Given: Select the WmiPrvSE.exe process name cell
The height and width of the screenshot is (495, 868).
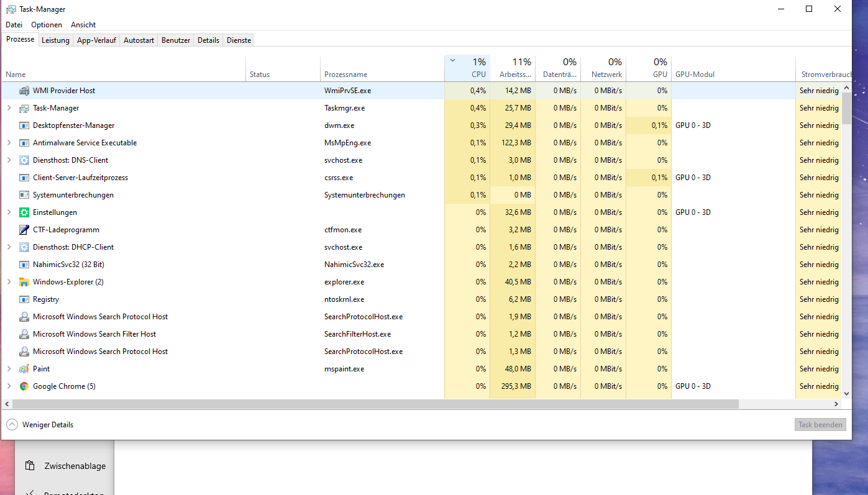Looking at the screenshot, I should point(347,91).
